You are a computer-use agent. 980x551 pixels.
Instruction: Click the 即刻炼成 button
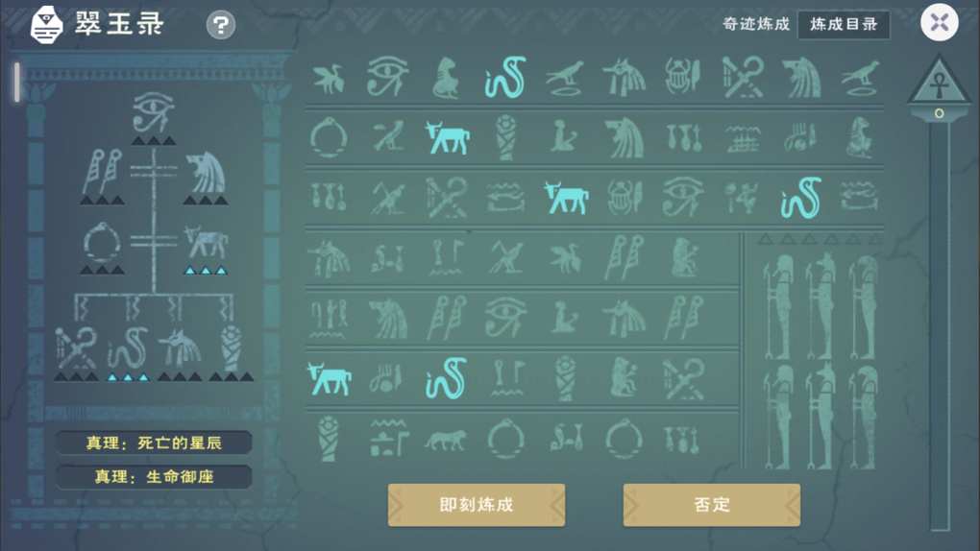click(477, 505)
